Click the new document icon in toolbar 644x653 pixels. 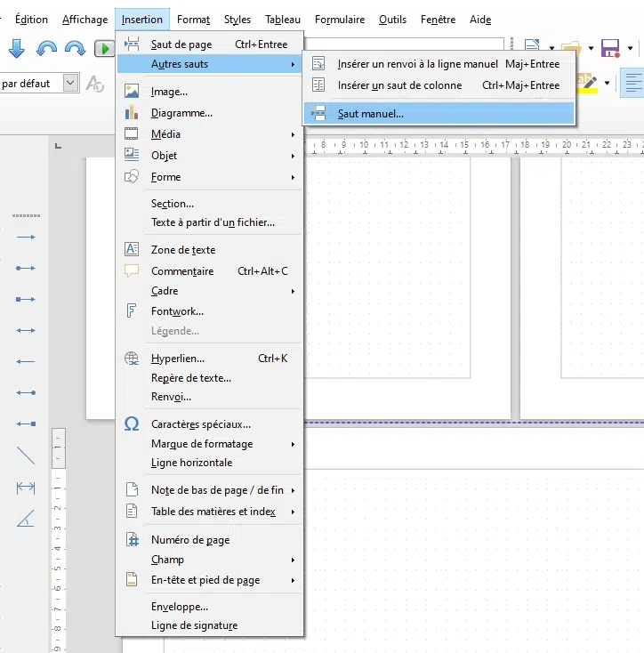click(533, 45)
